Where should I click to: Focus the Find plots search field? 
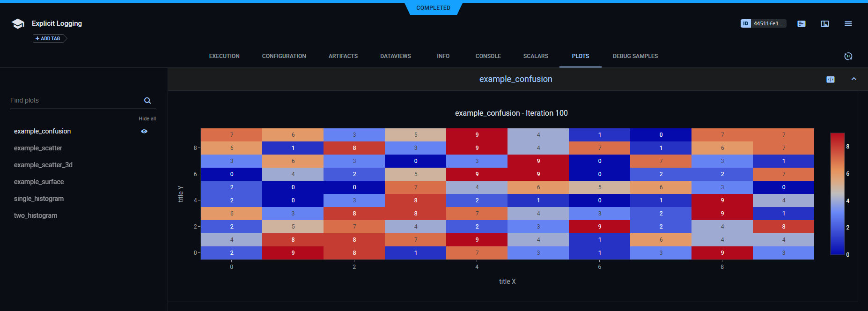[x=75, y=101]
